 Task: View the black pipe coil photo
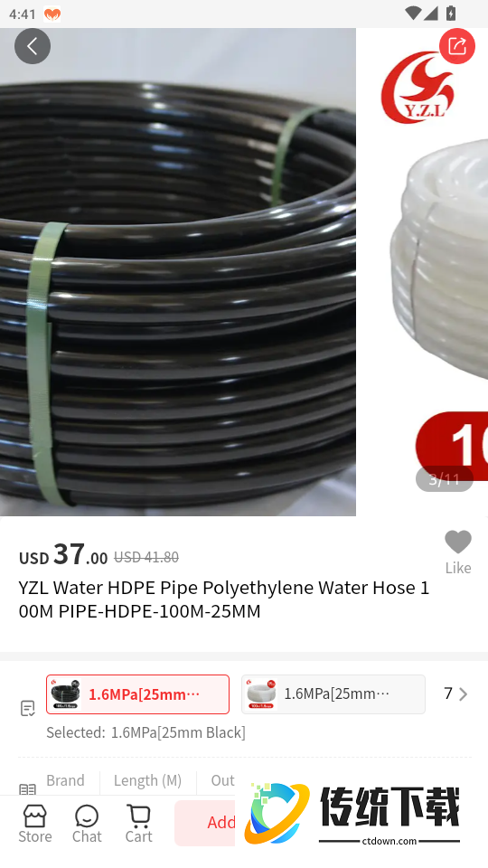178,272
